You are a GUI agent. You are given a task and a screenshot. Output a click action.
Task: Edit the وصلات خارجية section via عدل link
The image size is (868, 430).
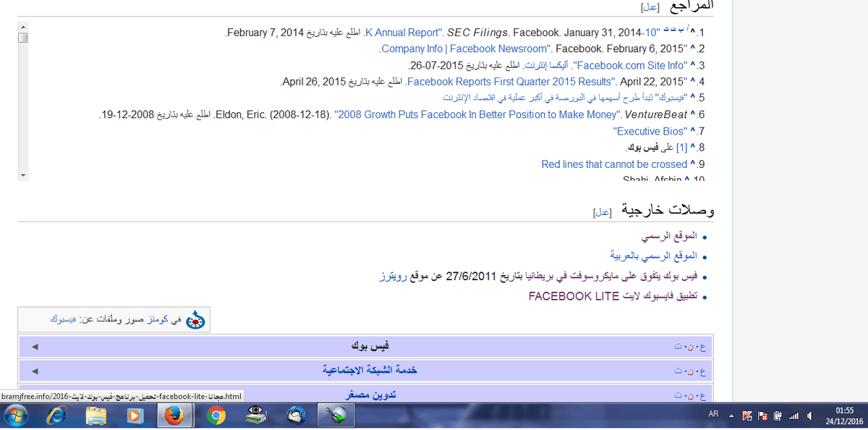603,212
